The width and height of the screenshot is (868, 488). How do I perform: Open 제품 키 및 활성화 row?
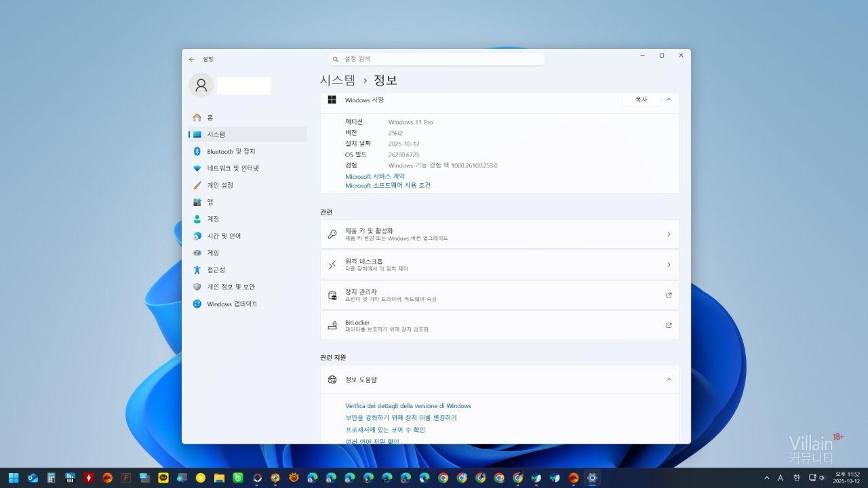499,235
